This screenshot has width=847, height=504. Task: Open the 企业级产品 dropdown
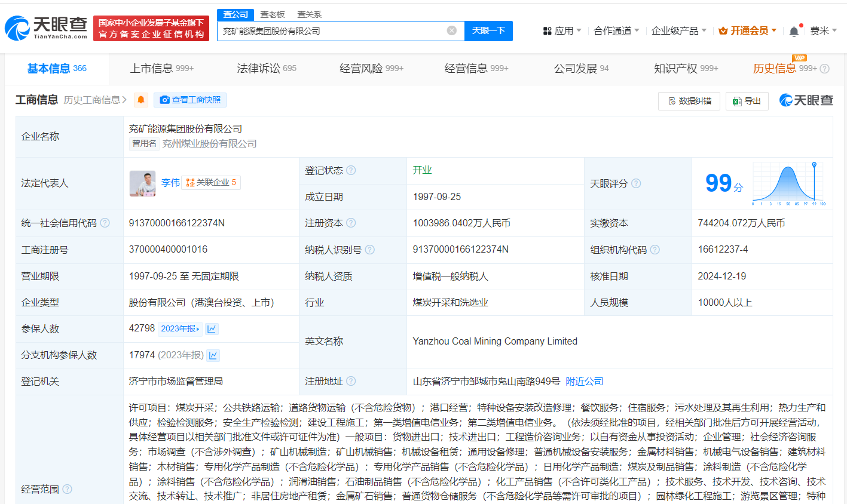click(x=678, y=30)
